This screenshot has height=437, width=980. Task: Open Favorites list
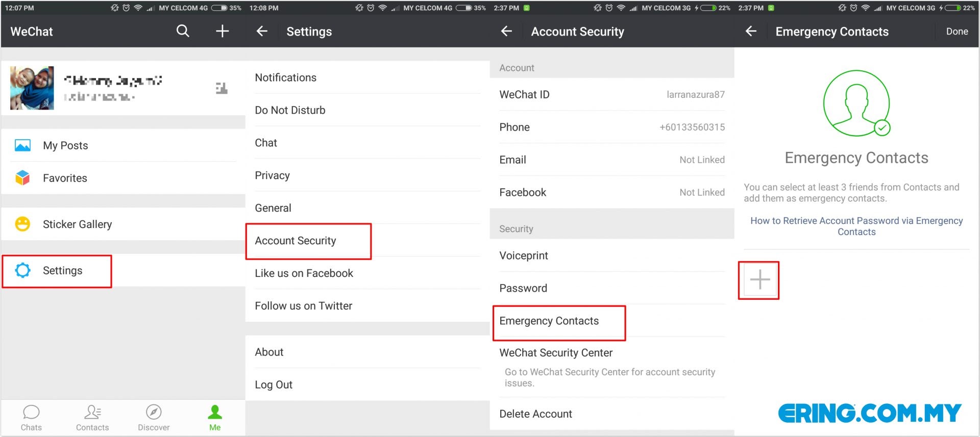tap(123, 178)
